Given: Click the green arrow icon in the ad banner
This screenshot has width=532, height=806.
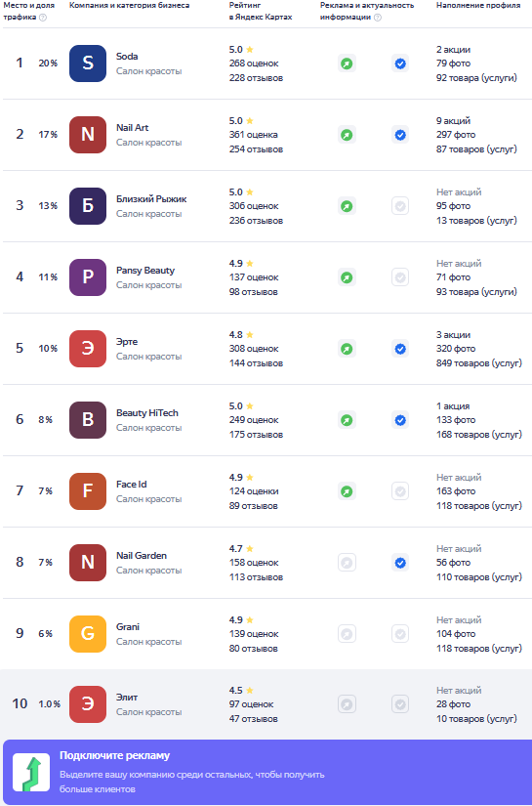Looking at the screenshot, I should click(x=31, y=772).
